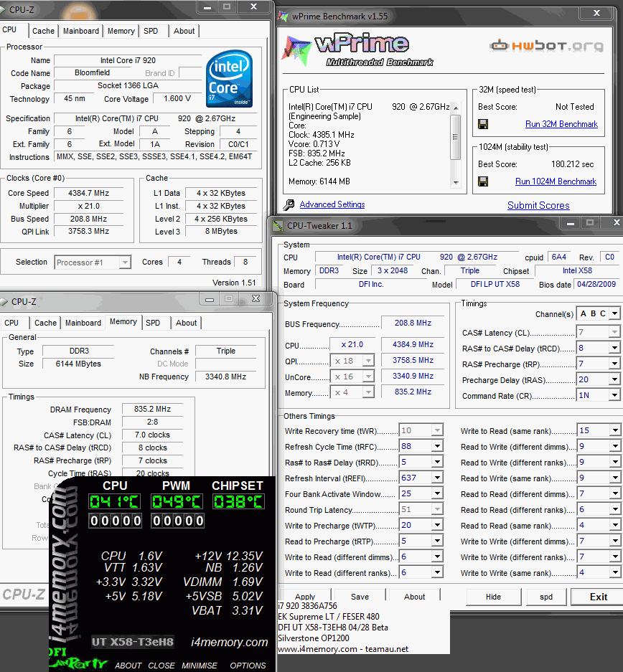
Task: Open Advanced Settings link in wPrime
Action: 332,204
